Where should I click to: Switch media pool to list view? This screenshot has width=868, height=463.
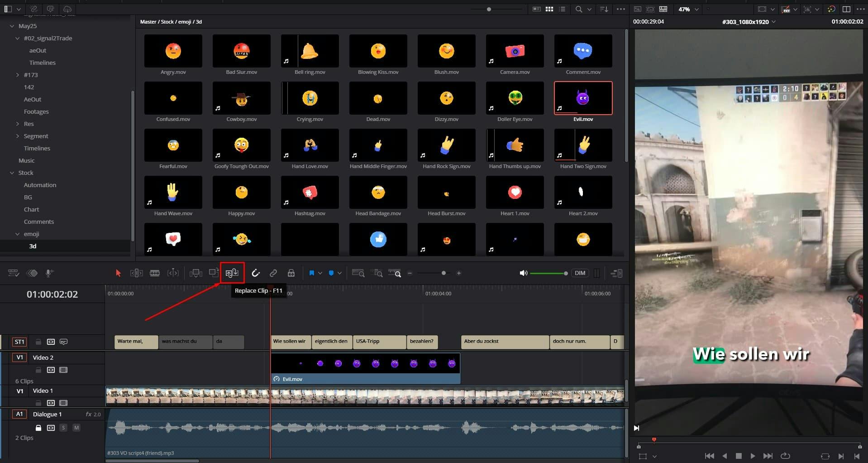pyautogui.click(x=562, y=9)
